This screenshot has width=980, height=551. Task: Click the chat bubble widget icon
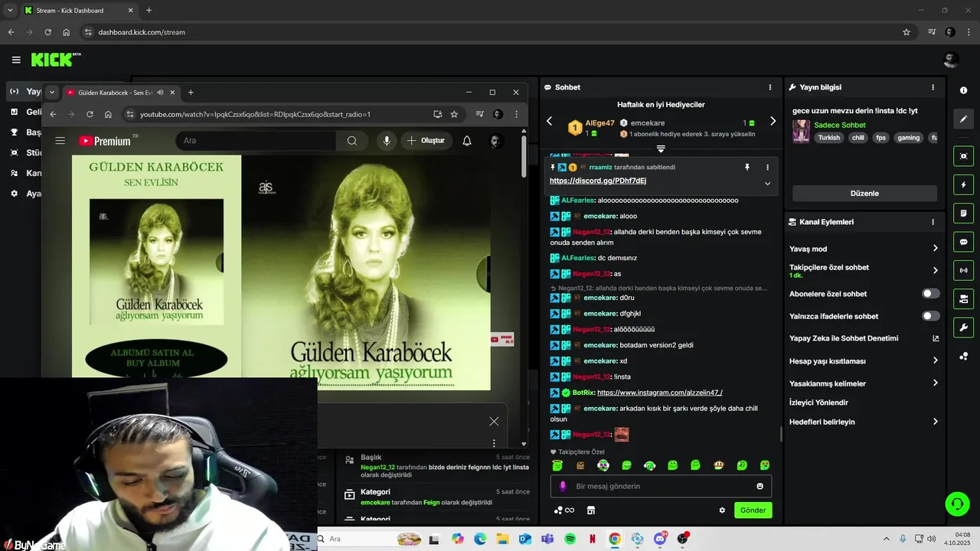click(x=963, y=242)
